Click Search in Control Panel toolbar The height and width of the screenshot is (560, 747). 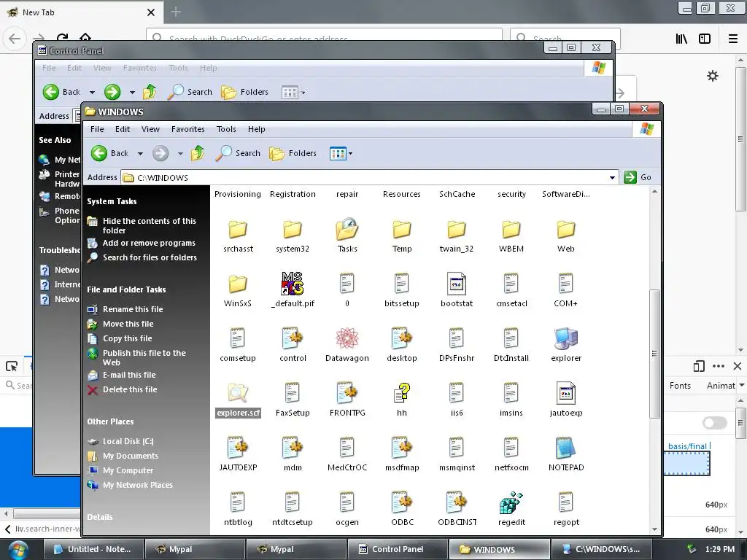pos(190,91)
